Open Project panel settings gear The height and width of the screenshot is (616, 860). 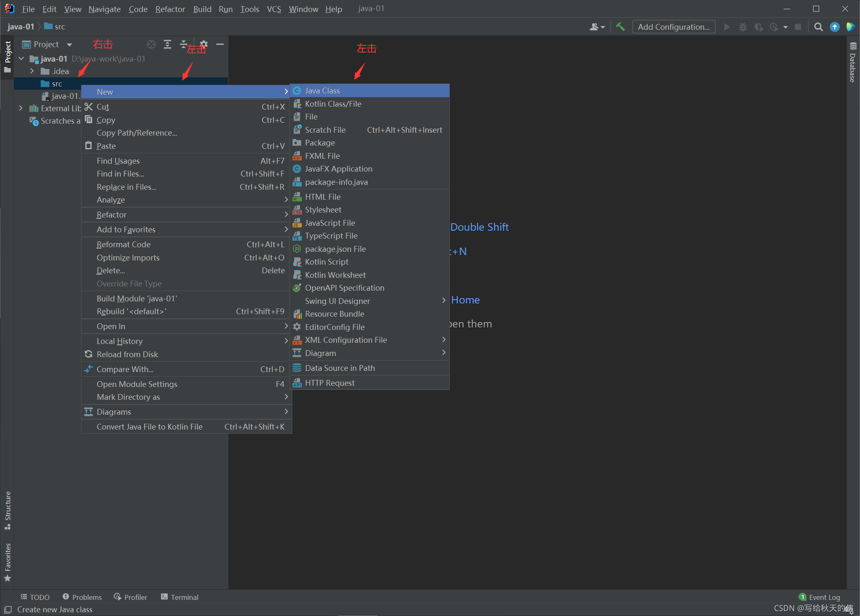coord(204,44)
